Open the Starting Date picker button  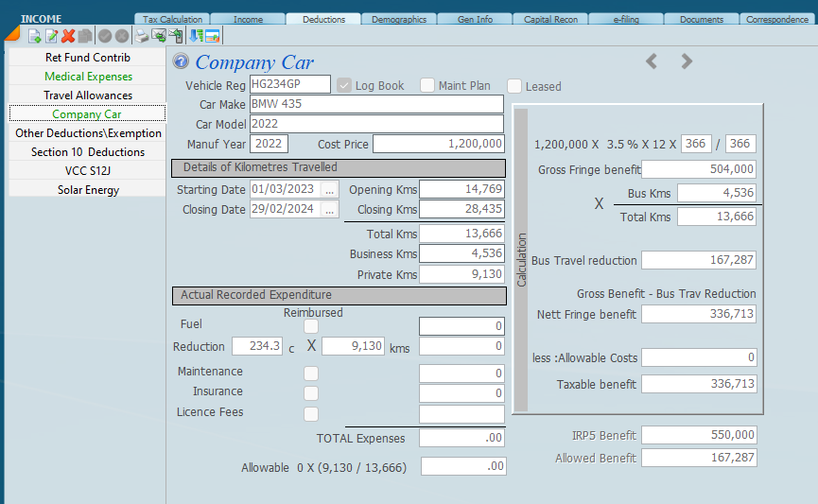329,189
